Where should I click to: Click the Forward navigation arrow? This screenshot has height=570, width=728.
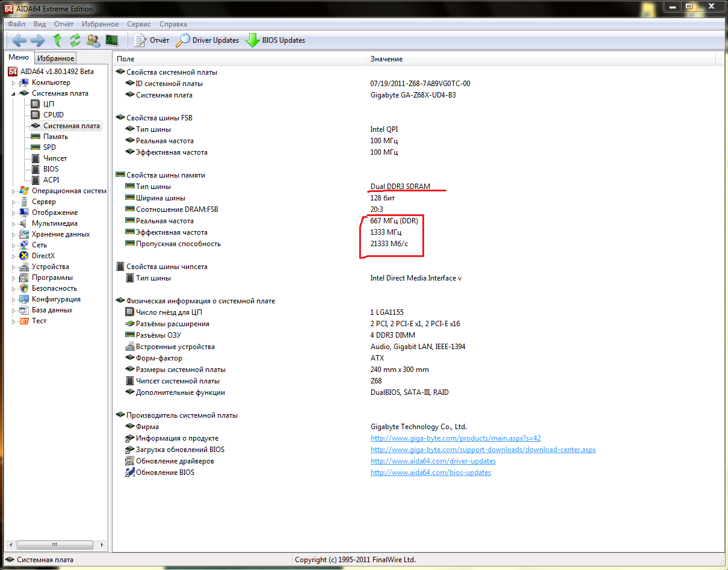coord(38,40)
